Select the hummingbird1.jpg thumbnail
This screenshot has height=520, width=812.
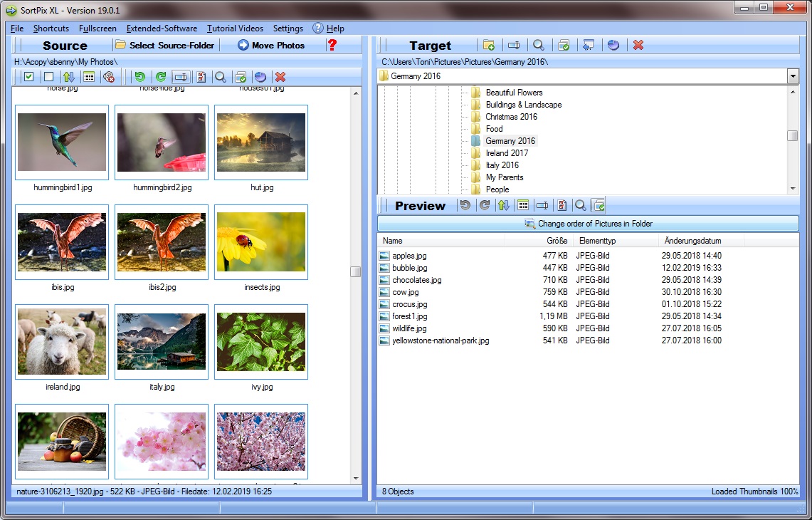(x=62, y=142)
